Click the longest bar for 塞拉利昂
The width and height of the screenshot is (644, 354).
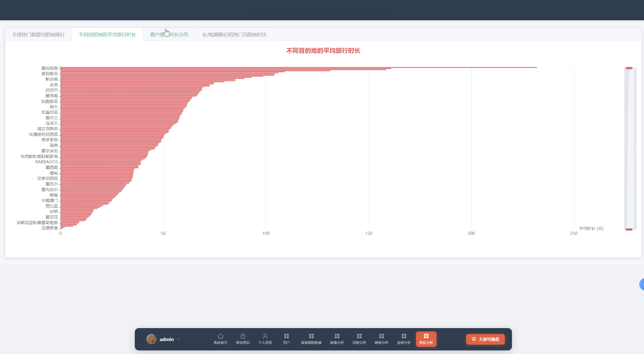pyautogui.click(x=299, y=67)
